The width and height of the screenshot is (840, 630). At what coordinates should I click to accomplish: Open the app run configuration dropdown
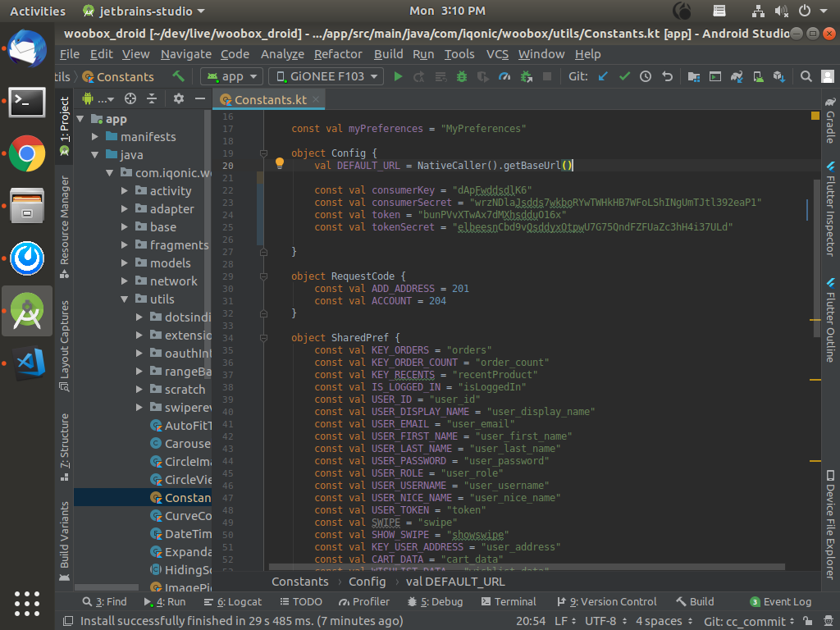pyautogui.click(x=232, y=76)
